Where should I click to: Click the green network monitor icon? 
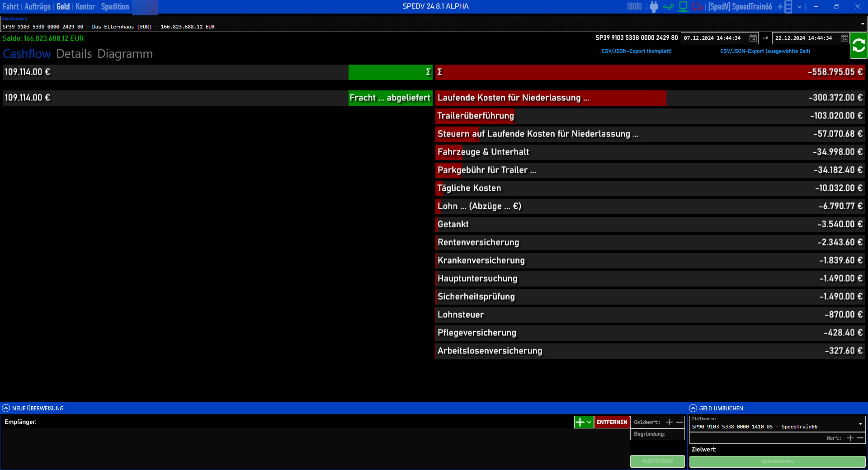click(x=683, y=7)
